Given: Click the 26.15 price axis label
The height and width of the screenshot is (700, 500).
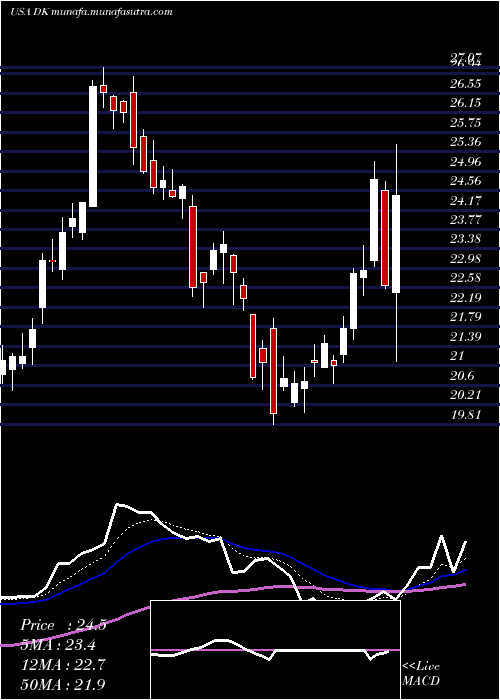Looking at the screenshot, I should 465,103.
